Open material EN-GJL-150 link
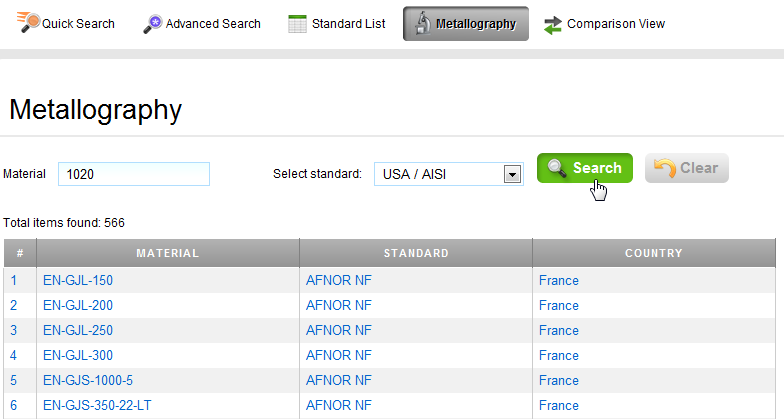The width and height of the screenshot is (784, 419). 77,280
